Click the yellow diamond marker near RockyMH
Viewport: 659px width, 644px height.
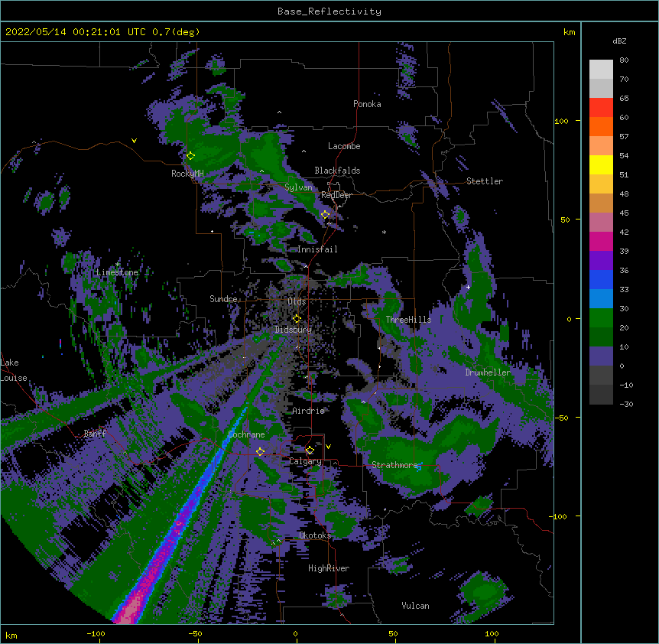[190, 156]
